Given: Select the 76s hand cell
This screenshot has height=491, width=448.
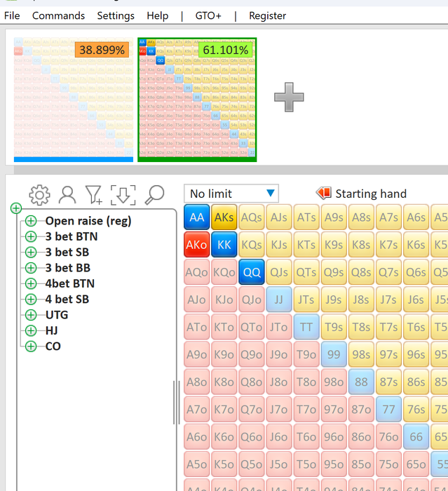Looking at the screenshot, I should pyautogui.click(x=416, y=409).
